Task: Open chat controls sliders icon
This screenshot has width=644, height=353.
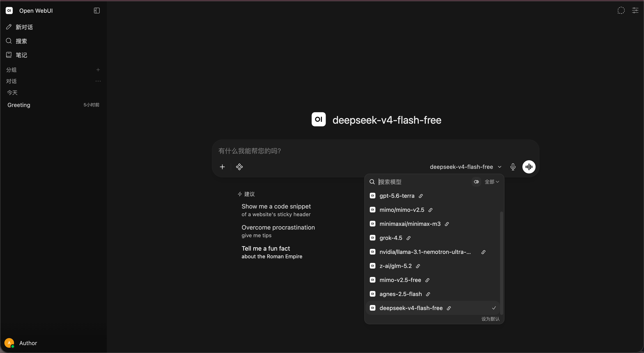Action: pyautogui.click(x=635, y=11)
